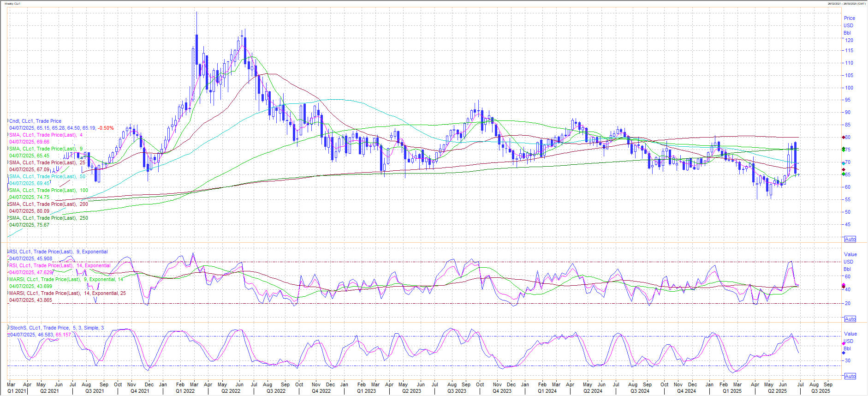868x396 pixels.
Task: Click the 30 level on Stochastic axis
Action: [x=848, y=360]
